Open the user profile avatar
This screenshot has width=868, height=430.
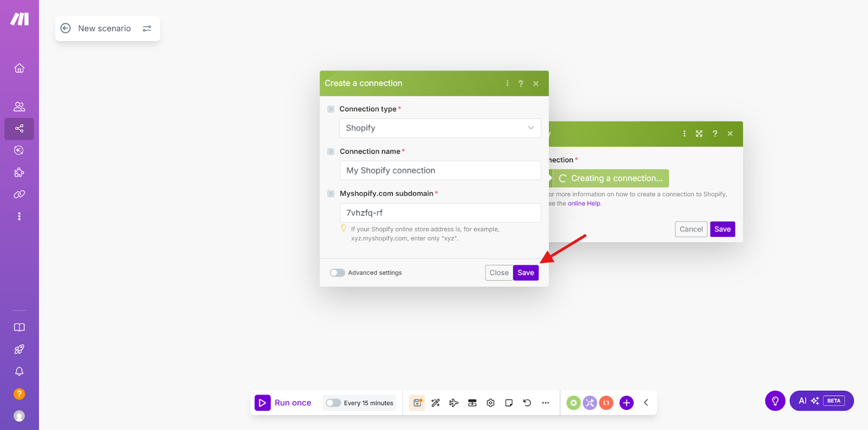point(20,416)
